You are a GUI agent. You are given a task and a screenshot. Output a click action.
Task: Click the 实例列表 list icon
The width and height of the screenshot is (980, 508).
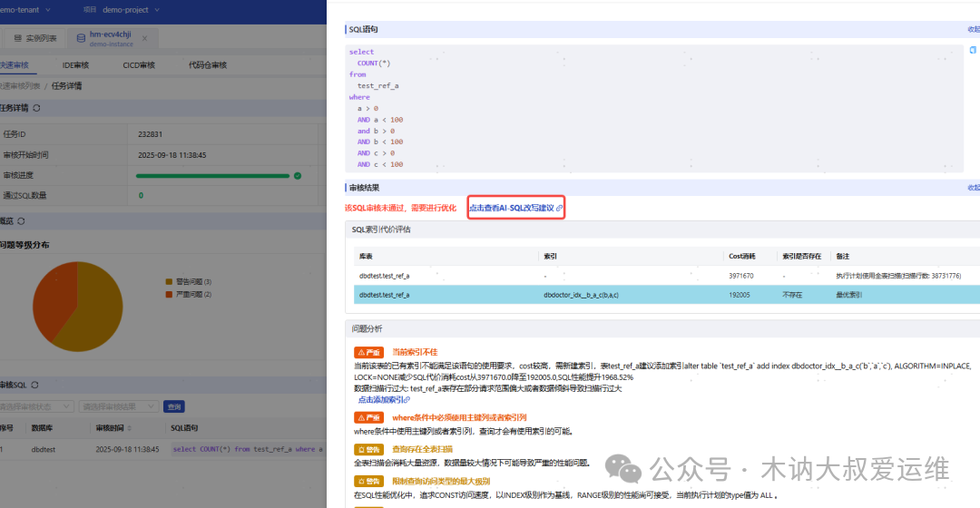point(17,38)
